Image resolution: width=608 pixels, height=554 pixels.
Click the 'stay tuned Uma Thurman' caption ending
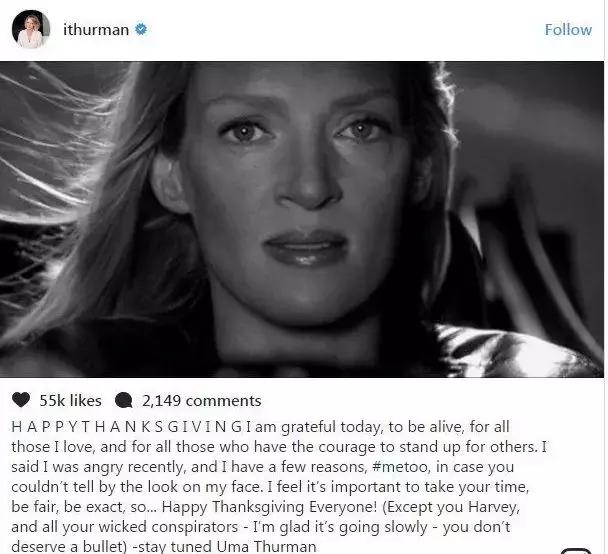coord(227,547)
